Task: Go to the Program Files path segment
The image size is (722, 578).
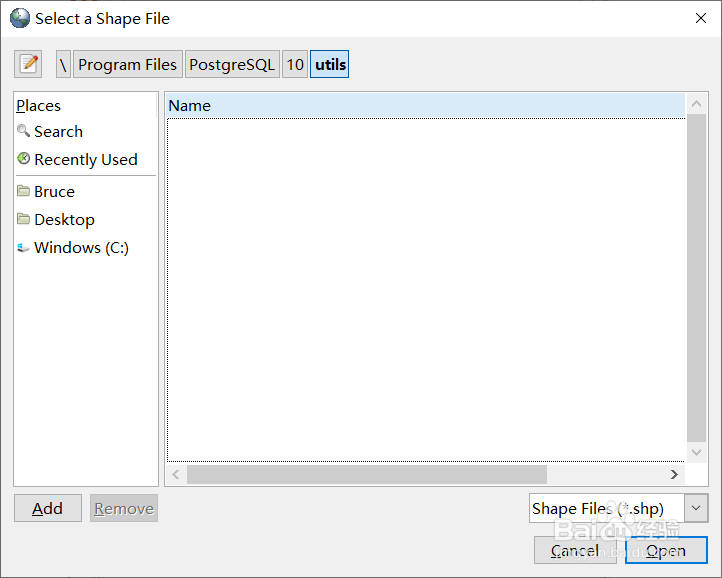Action: click(127, 64)
